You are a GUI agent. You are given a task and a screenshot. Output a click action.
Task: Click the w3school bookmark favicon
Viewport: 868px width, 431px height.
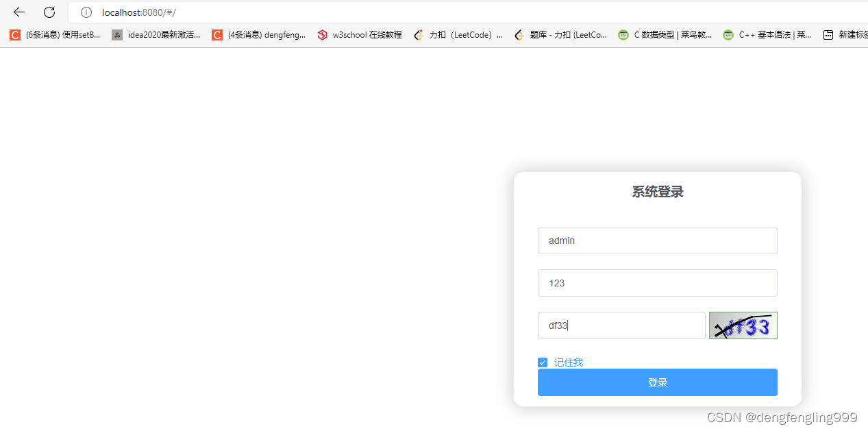coord(323,35)
